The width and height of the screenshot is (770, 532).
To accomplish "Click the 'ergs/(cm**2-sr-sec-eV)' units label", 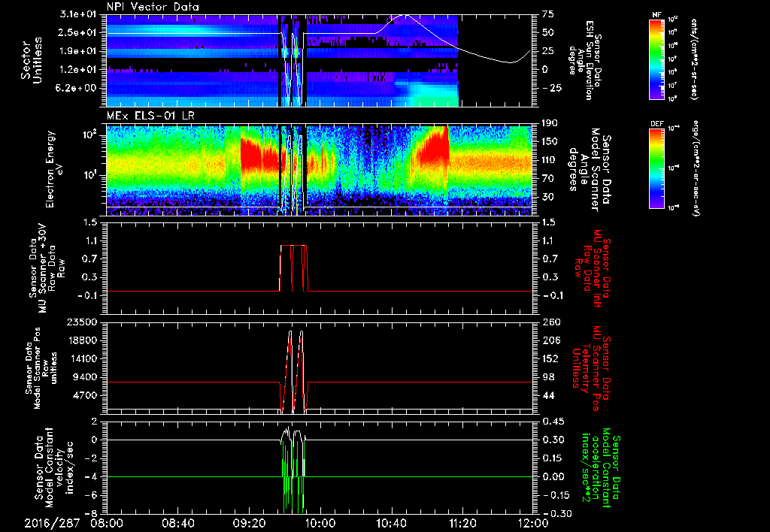I will [696, 168].
